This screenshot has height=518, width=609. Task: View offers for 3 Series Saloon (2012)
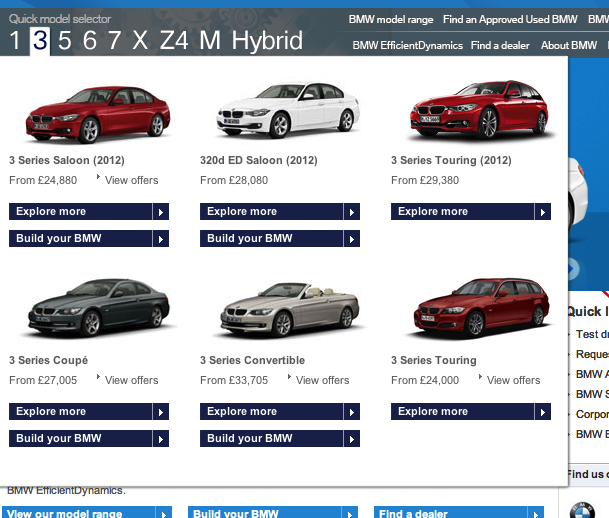click(131, 180)
